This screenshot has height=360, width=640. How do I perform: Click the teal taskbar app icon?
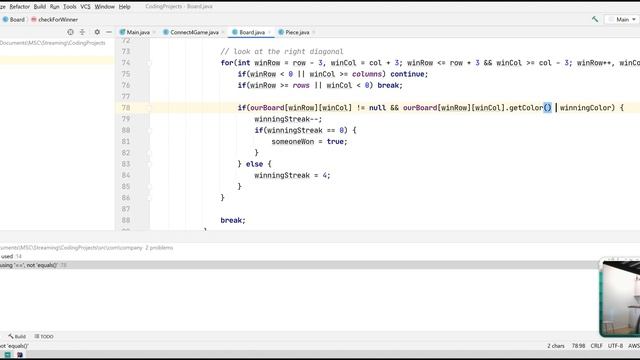pyautogui.click(x=7, y=355)
